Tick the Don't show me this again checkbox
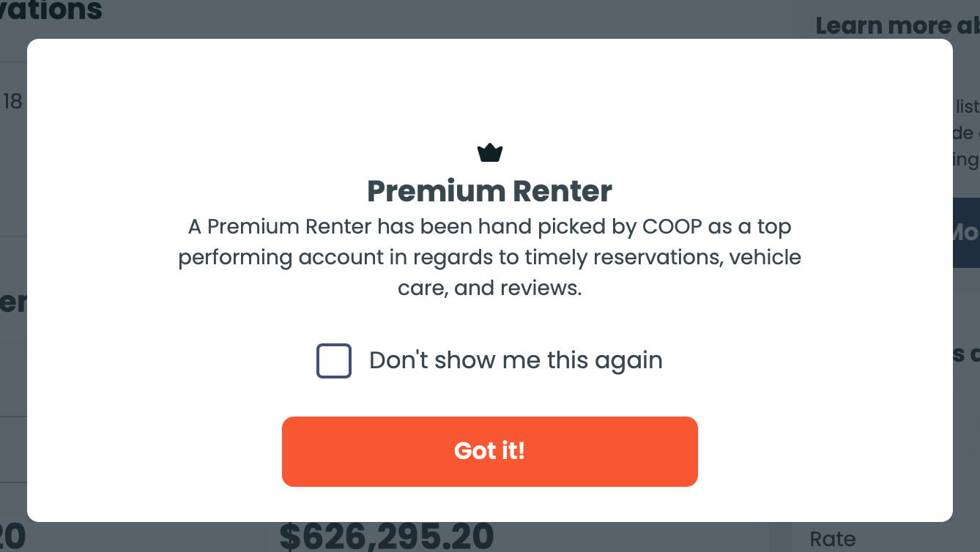Screen dimensions: 980x552 click(x=334, y=361)
